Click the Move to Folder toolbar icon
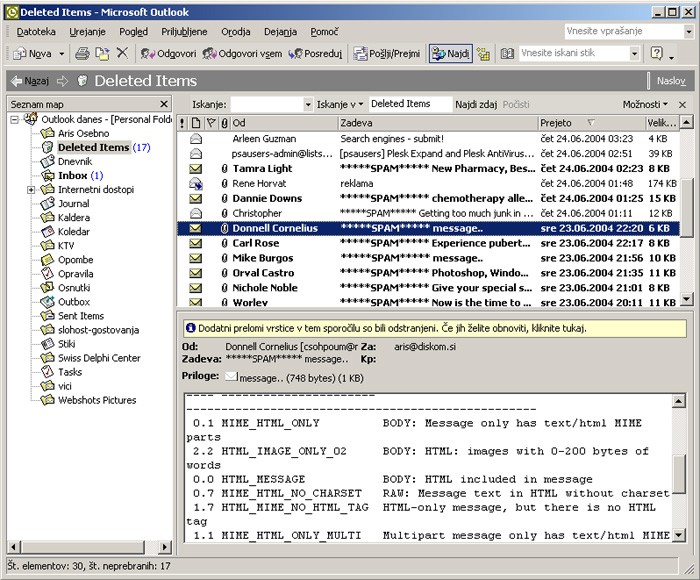This screenshot has height=580, width=700. pyautogui.click(x=103, y=53)
